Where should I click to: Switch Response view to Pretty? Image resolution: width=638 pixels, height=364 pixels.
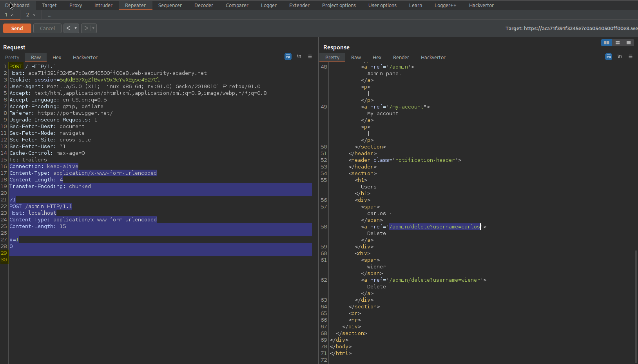point(332,57)
